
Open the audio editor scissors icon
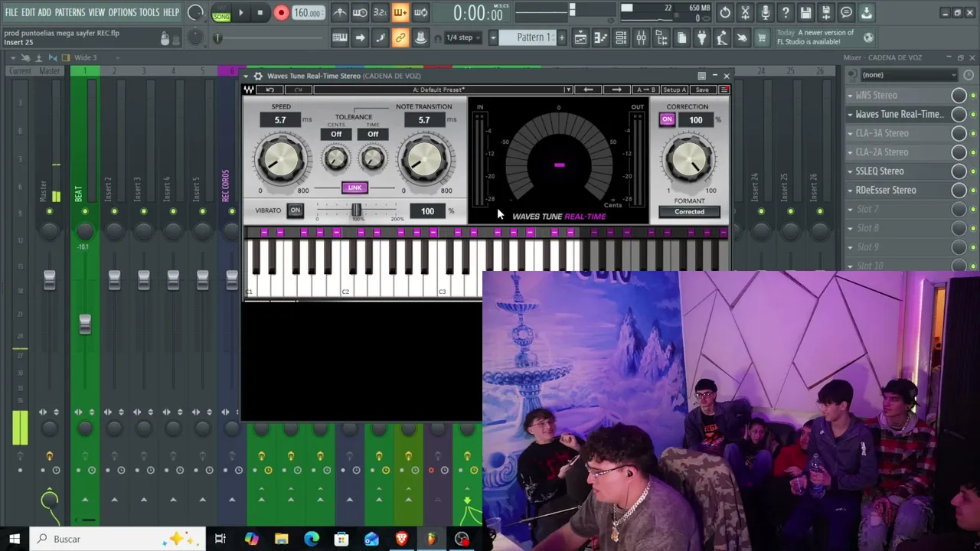[x=745, y=13]
